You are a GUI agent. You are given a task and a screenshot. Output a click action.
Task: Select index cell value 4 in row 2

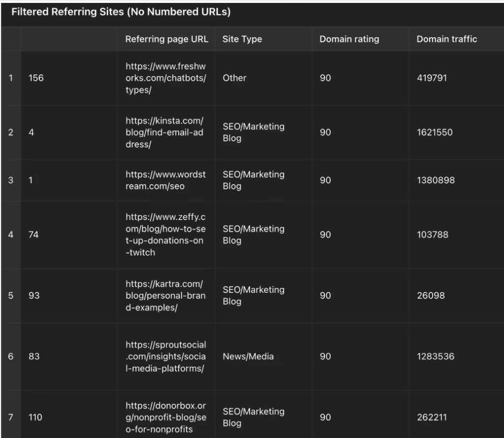pyautogui.click(x=31, y=132)
